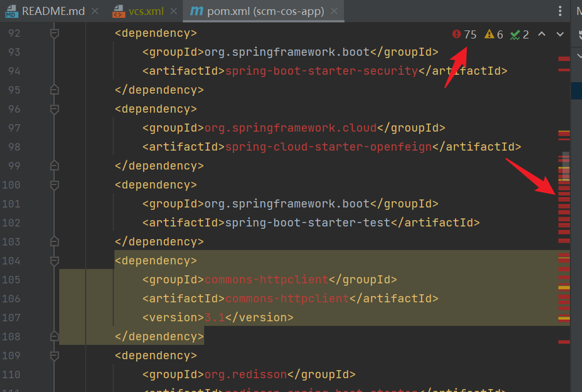Click commons-httpclient groupId value on line 105
The height and width of the screenshot is (392, 582).
pyautogui.click(x=266, y=279)
